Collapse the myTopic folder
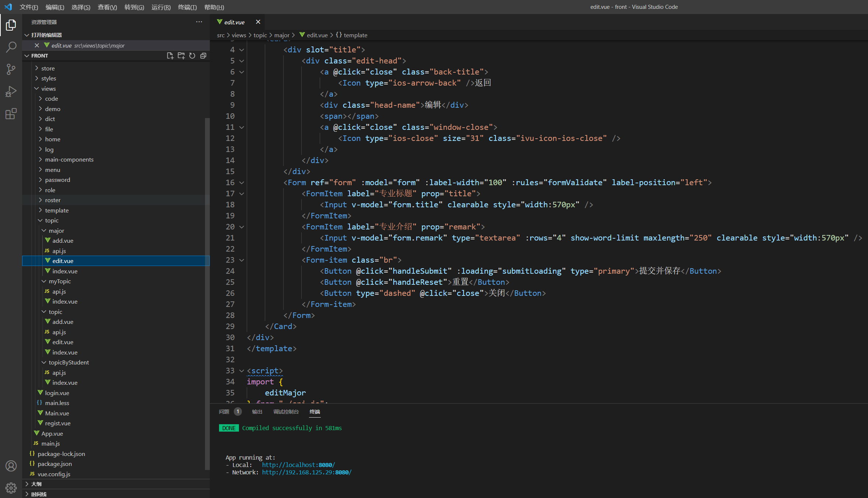The width and height of the screenshot is (868, 498). tap(59, 281)
